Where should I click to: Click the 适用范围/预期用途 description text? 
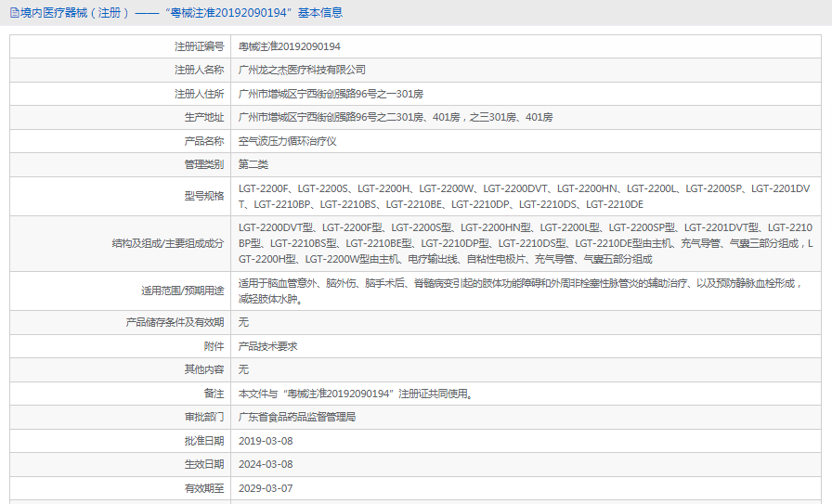pyautogui.click(x=520, y=291)
